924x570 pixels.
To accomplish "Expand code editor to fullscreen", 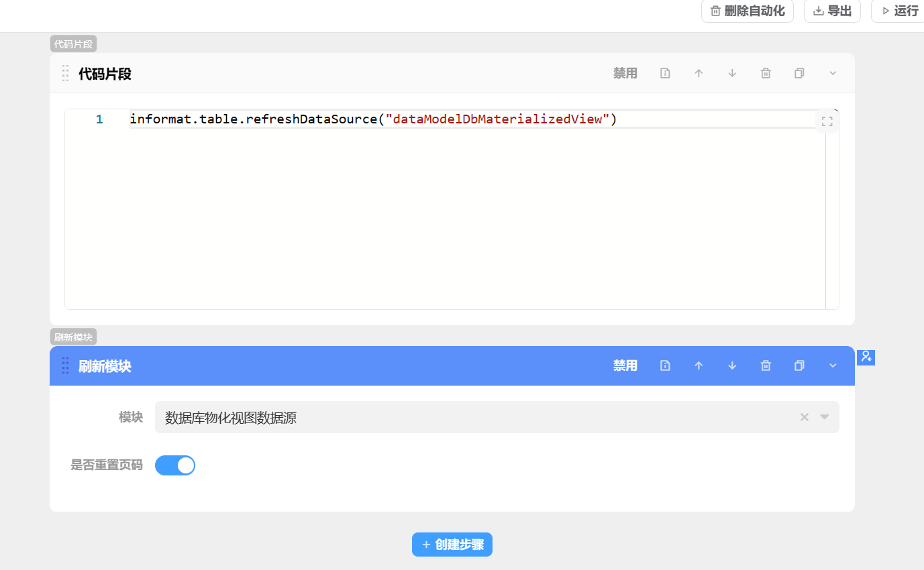I will pos(827,121).
